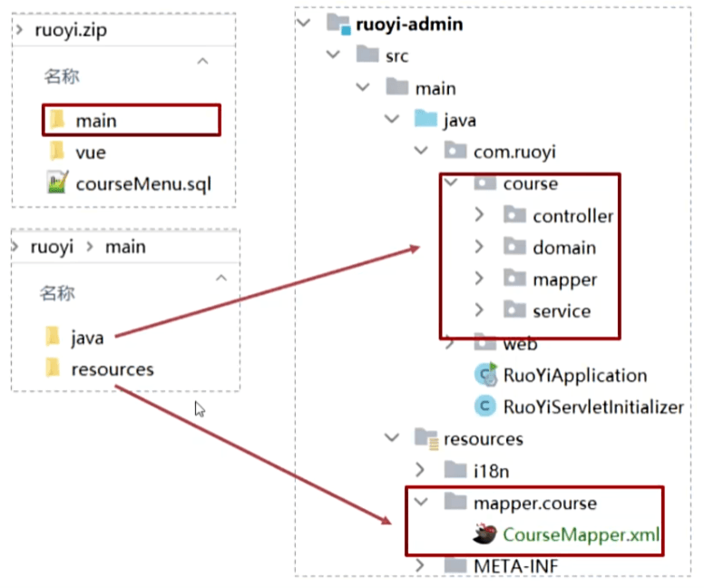Select the course package label
The width and height of the screenshot is (704, 588).
point(530,183)
